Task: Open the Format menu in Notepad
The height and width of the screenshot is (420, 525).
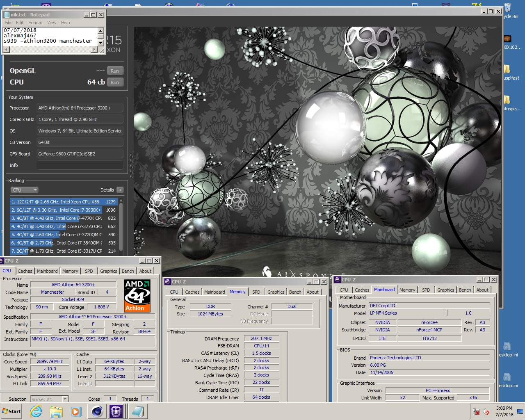Action: coord(35,23)
